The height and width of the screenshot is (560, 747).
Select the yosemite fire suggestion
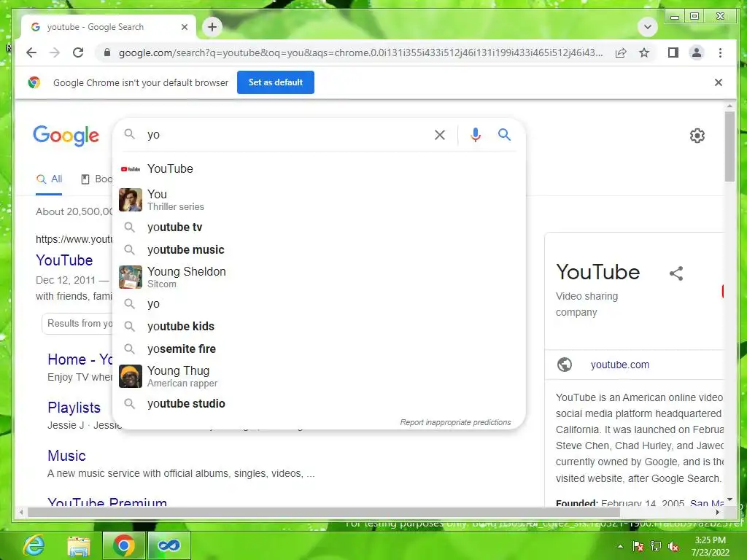pos(320,349)
